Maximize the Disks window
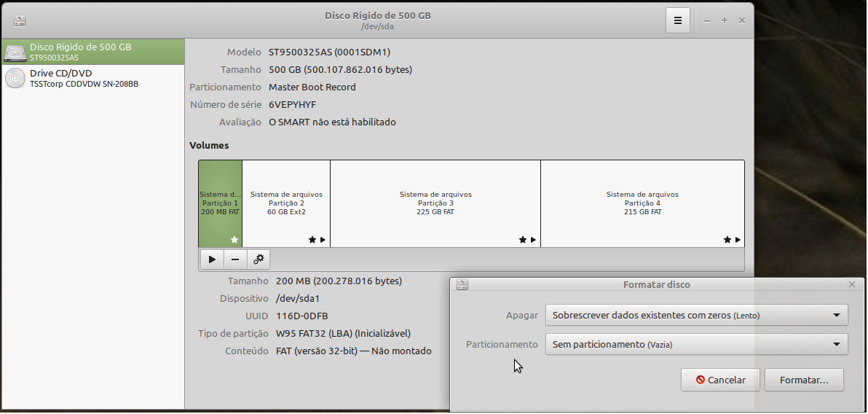The width and height of the screenshot is (868, 414). 724,21
